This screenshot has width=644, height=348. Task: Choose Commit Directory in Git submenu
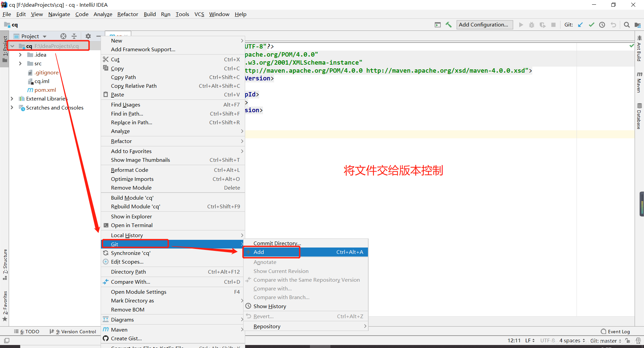tap(306, 243)
